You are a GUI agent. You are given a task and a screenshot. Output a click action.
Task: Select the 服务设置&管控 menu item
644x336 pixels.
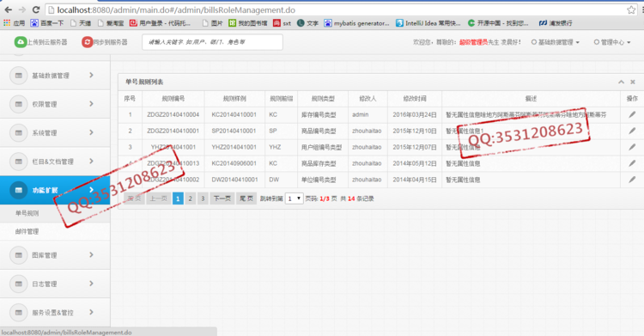point(53,313)
